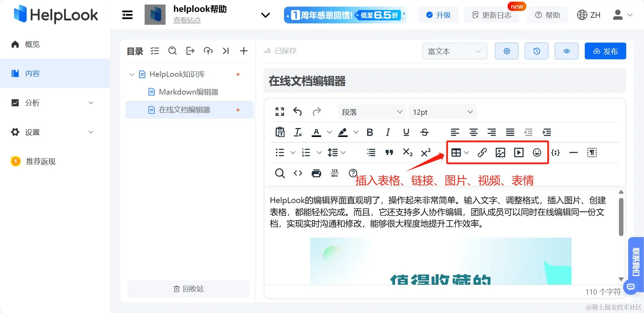Screen dimensions: 644x313
Task: Click the line height icon
Action: click(333, 152)
